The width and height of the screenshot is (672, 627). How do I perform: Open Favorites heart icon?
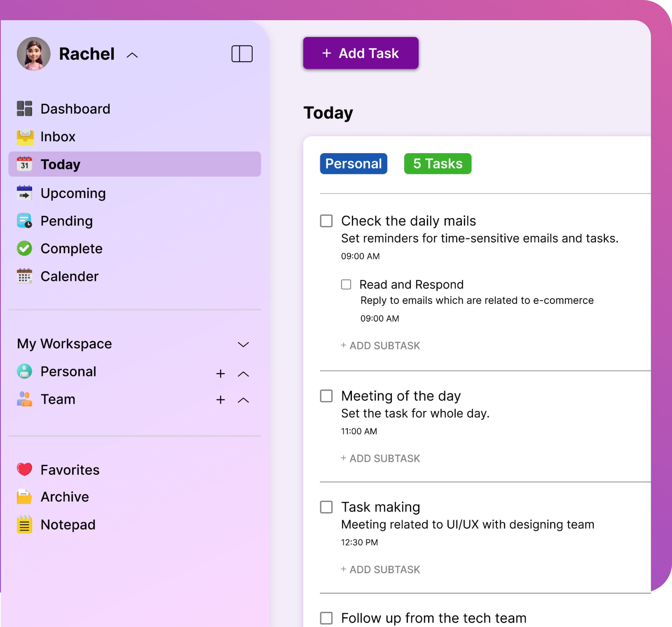click(x=24, y=469)
